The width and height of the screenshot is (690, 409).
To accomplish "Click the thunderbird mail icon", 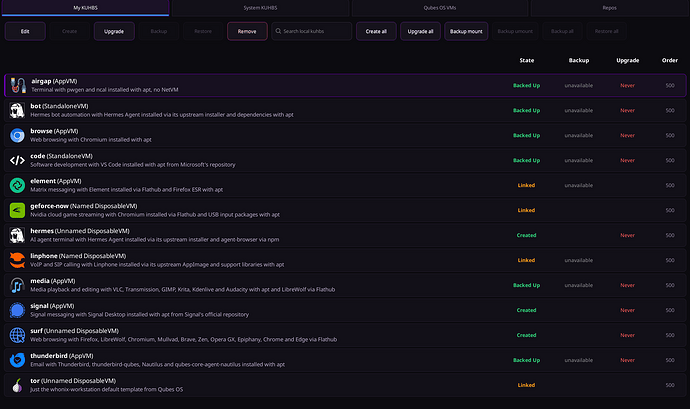I will [x=17, y=360].
